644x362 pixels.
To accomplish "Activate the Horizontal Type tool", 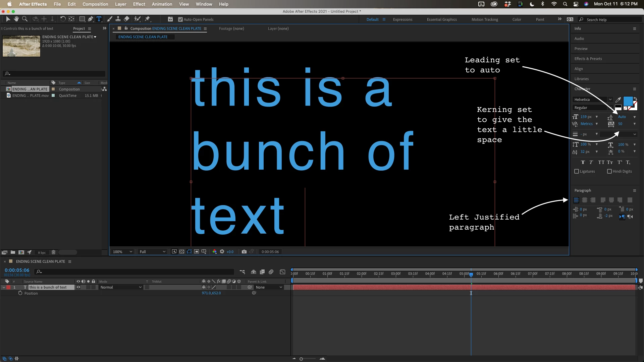I will tap(99, 19).
